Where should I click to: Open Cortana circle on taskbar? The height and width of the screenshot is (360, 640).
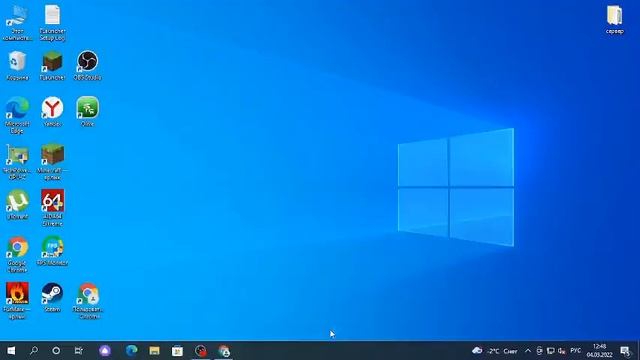pos(56,351)
